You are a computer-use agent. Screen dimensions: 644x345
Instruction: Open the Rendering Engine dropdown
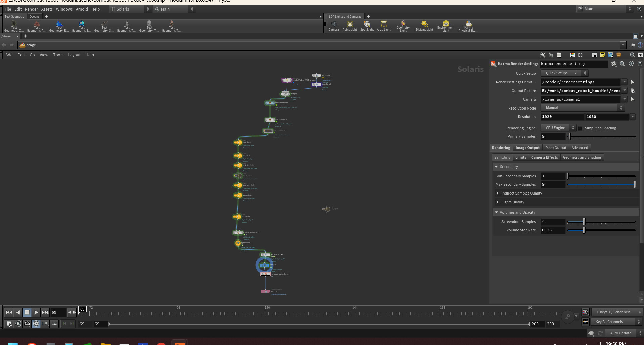click(559, 128)
